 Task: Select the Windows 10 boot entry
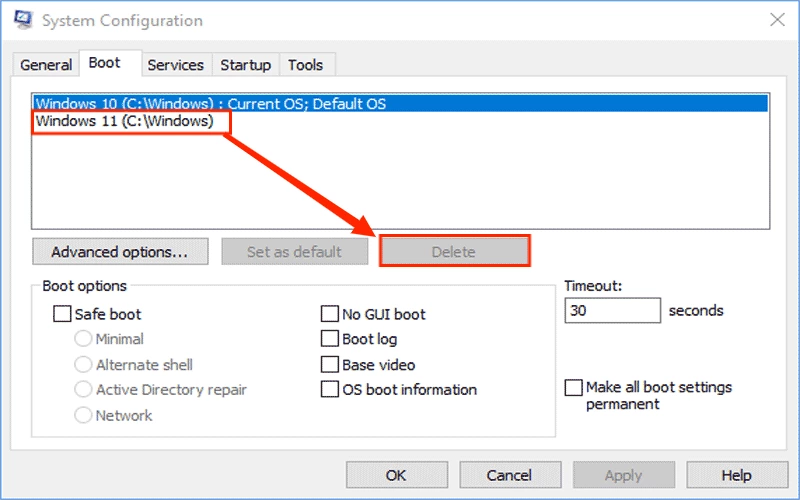click(401, 104)
